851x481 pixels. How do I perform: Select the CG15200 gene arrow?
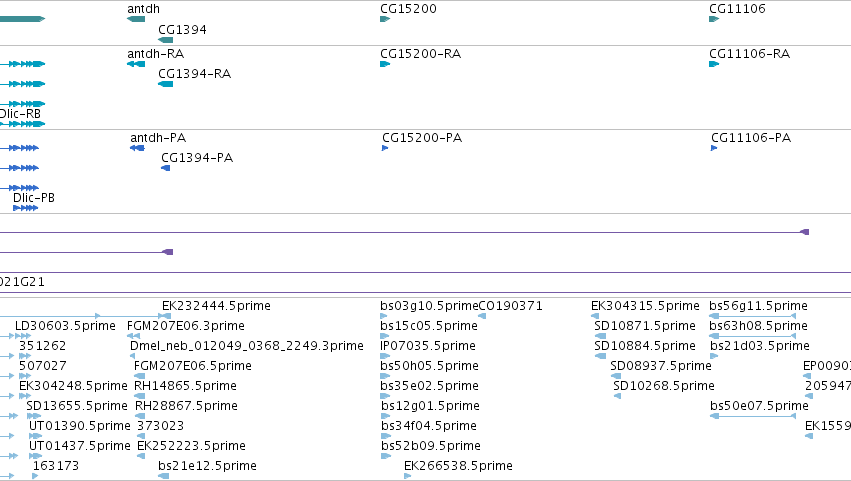coord(385,19)
